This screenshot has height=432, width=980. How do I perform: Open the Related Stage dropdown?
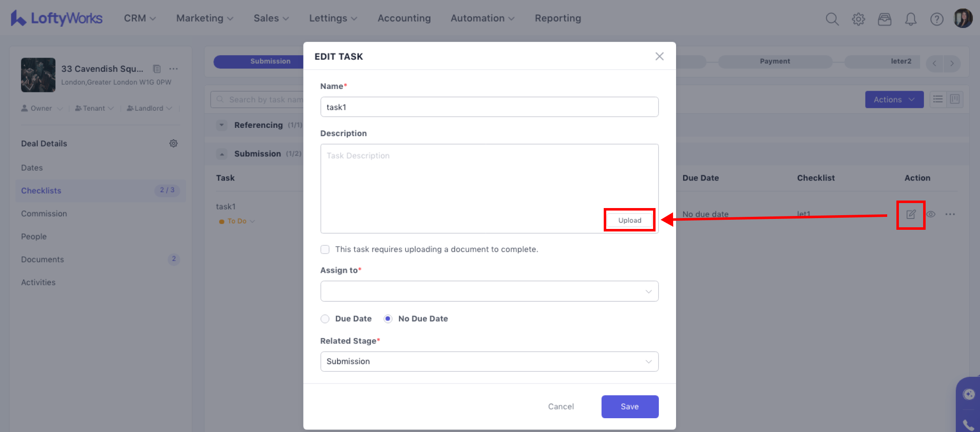489,361
